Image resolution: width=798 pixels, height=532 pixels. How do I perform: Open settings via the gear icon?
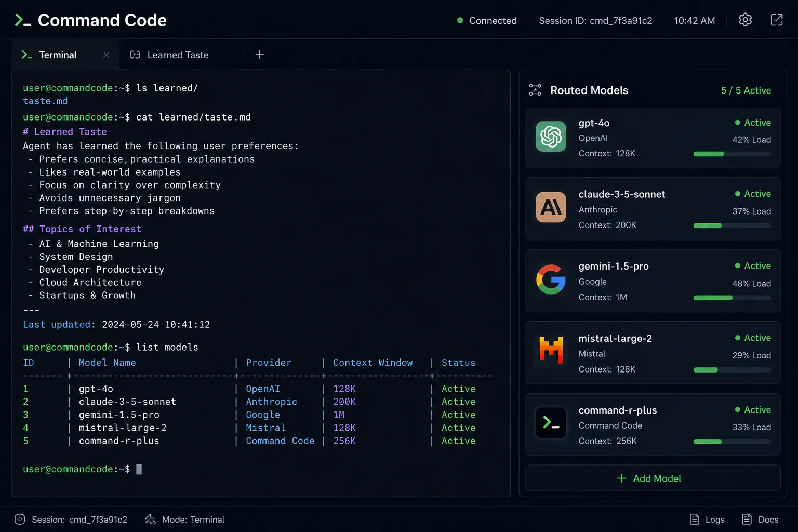pyautogui.click(x=746, y=20)
